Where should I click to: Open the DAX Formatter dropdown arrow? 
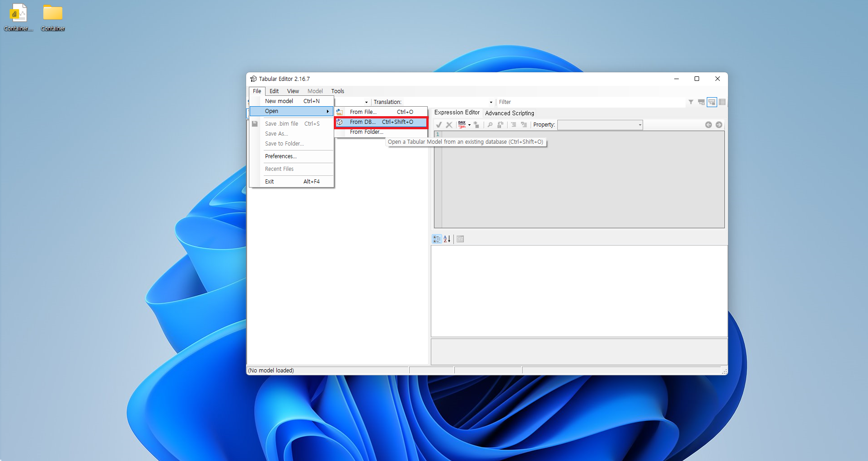coord(470,125)
